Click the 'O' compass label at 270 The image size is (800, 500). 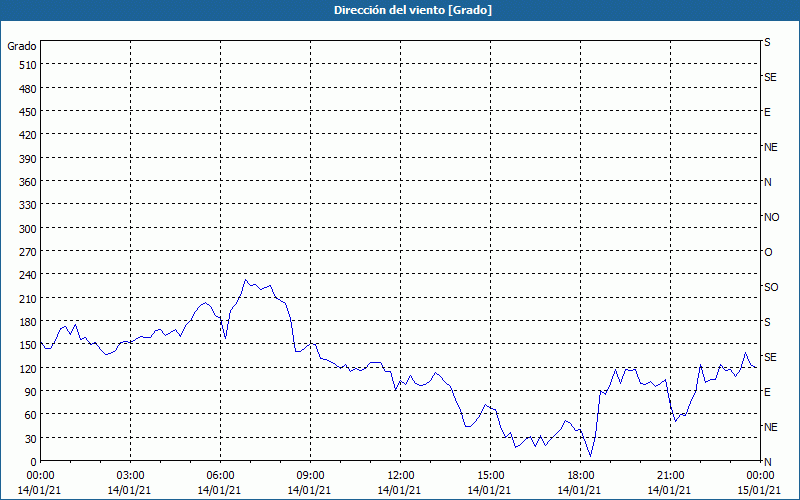click(768, 252)
